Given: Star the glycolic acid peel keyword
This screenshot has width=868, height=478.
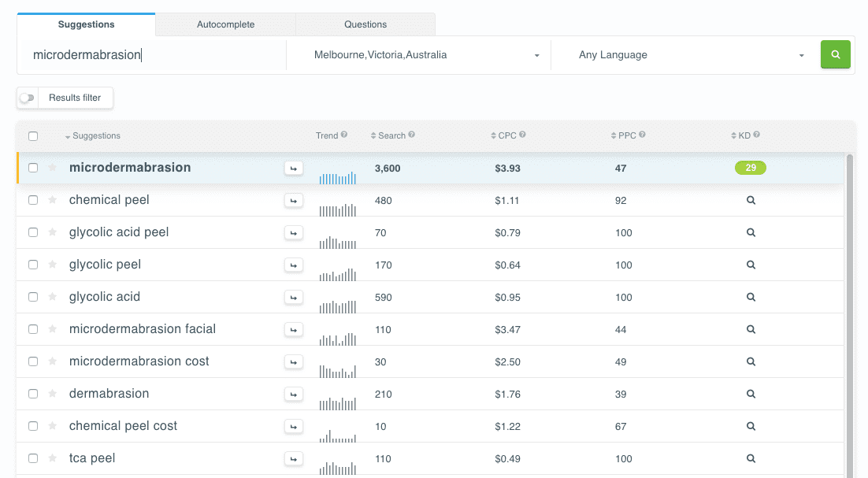Looking at the screenshot, I should click(53, 232).
